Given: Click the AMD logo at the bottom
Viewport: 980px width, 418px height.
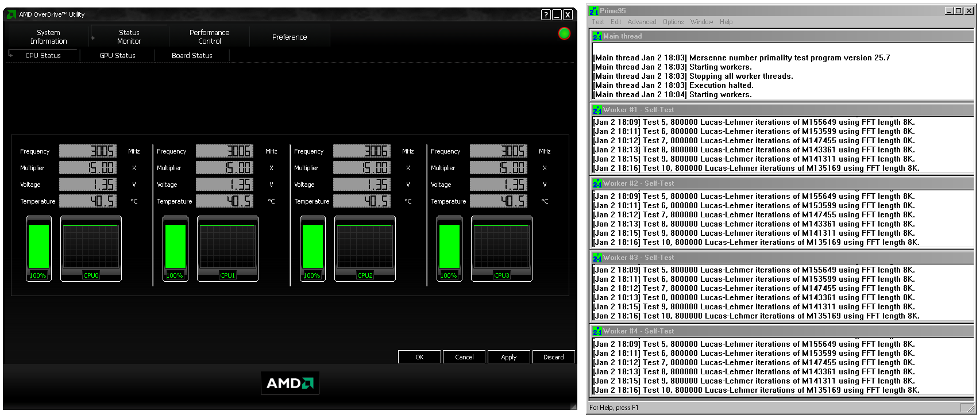Looking at the screenshot, I should 290,383.
